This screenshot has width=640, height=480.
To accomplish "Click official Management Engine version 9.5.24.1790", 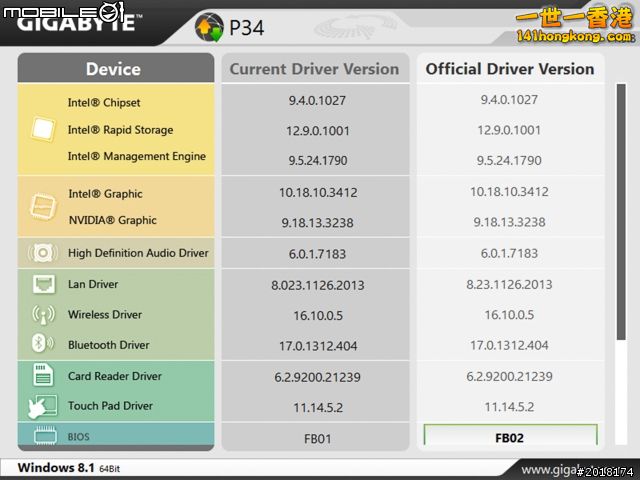I will (x=509, y=160).
